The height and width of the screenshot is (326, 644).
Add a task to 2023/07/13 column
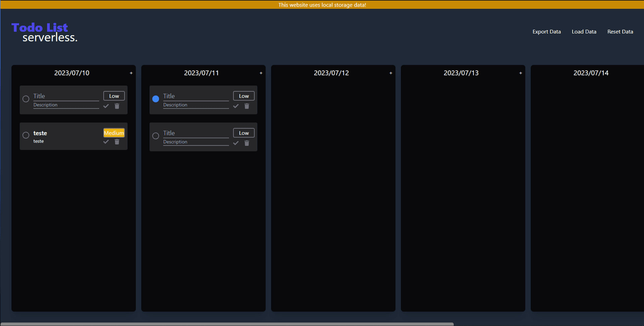pos(521,73)
